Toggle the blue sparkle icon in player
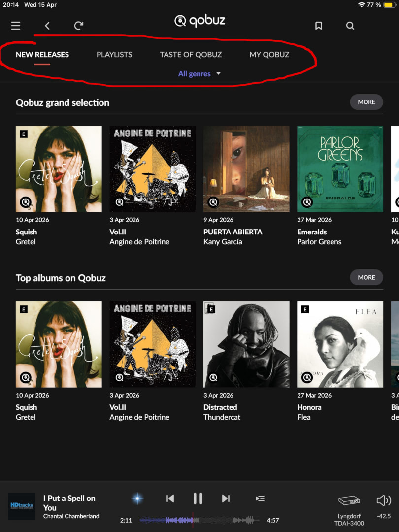The image size is (399, 532). click(137, 499)
